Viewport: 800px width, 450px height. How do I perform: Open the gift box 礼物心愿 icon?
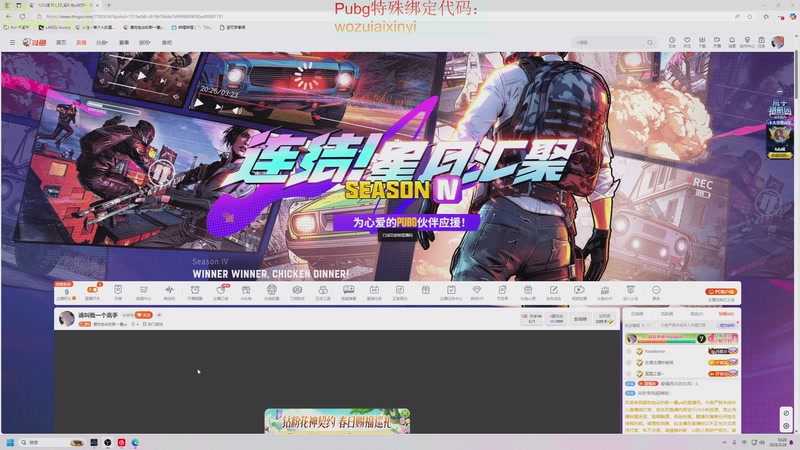pyautogui.click(x=528, y=292)
